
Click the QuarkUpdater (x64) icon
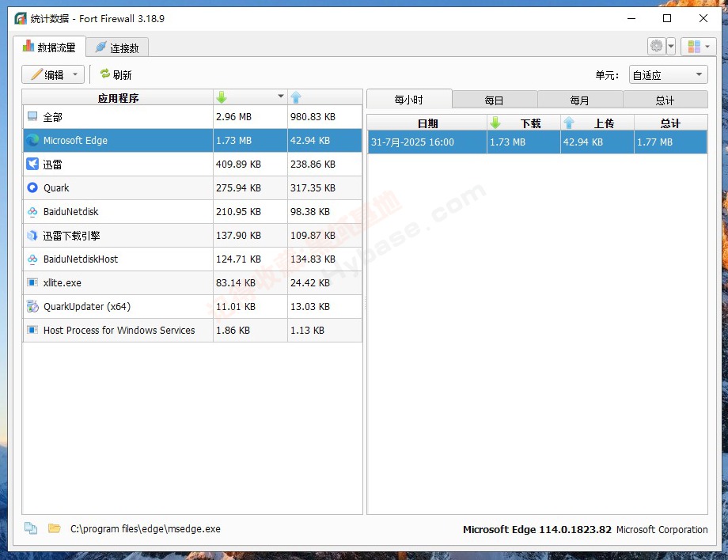(32, 306)
